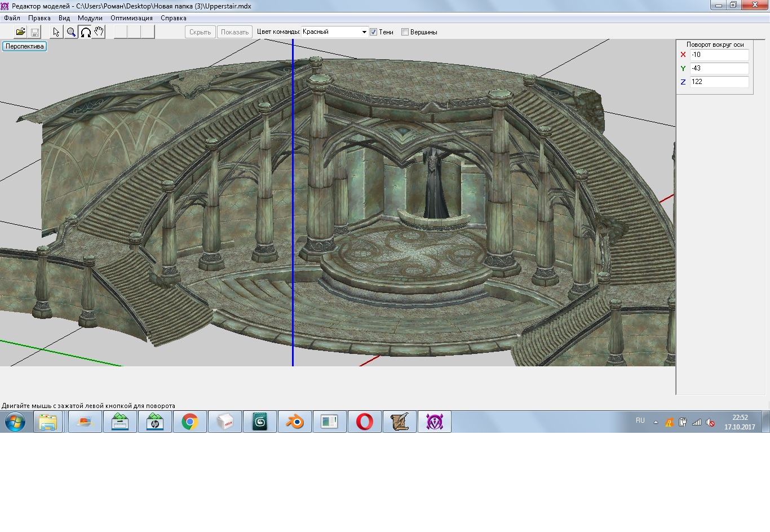Show hidden system tray icons arrow
The image size is (770, 532).
(x=656, y=422)
